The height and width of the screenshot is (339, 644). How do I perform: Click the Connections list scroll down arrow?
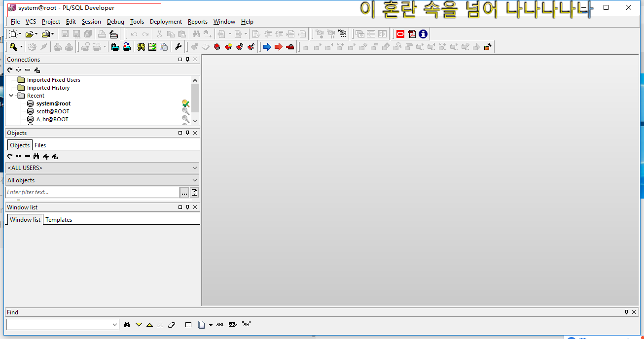(195, 121)
